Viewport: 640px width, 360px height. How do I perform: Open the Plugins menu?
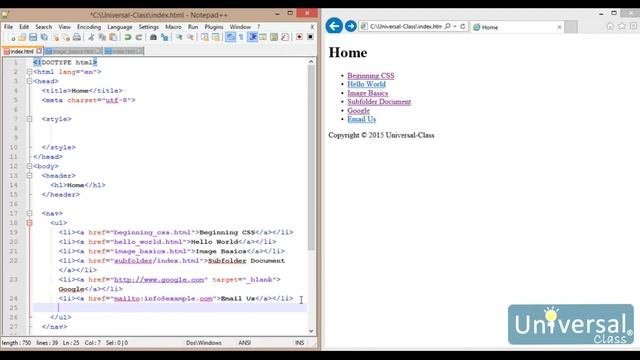click(x=214, y=27)
